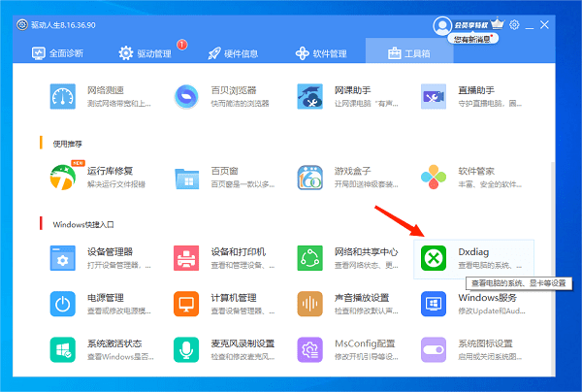
Task: Click the 百页窗 title text
Action: coord(225,171)
